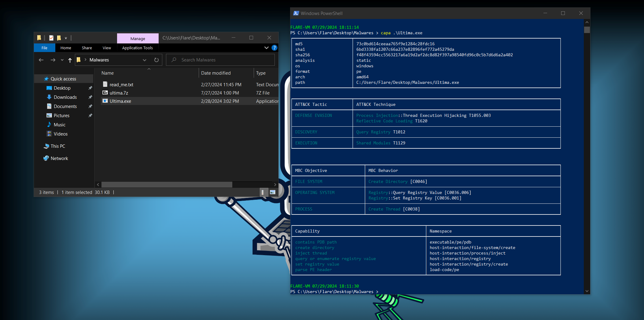Click the horizontal scrollbar in file list
The width and height of the screenshot is (644, 320).
tap(167, 184)
